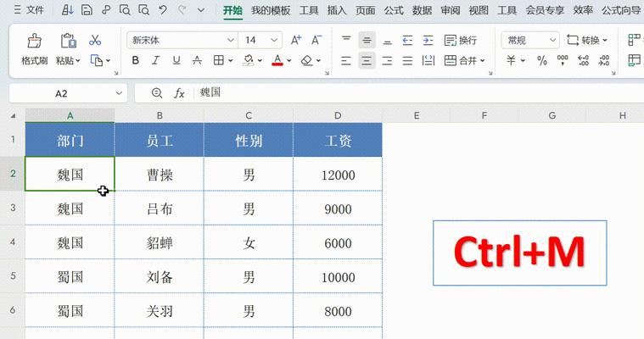Toggle left text alignment
Screen dimensions: 644x339
pyautogui.click(x=346, y=61)
